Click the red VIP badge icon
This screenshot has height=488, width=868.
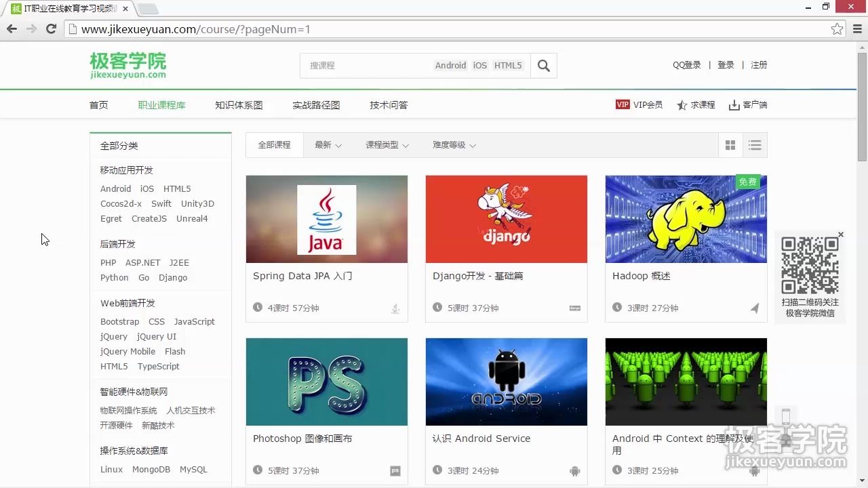pyautogui.click(x=623, y=104)
